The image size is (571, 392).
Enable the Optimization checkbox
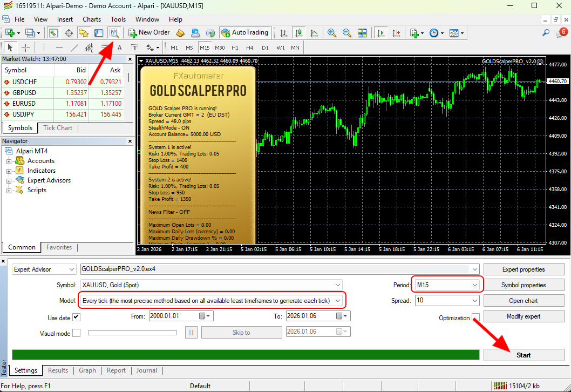tap(477, 318)
